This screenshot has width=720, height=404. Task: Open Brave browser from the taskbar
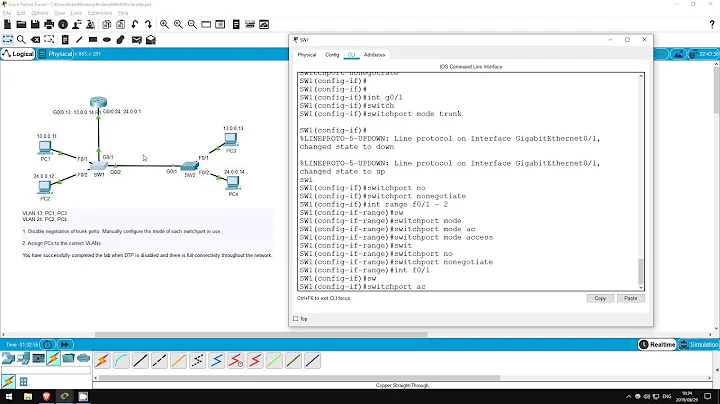[x=46, y=396]
